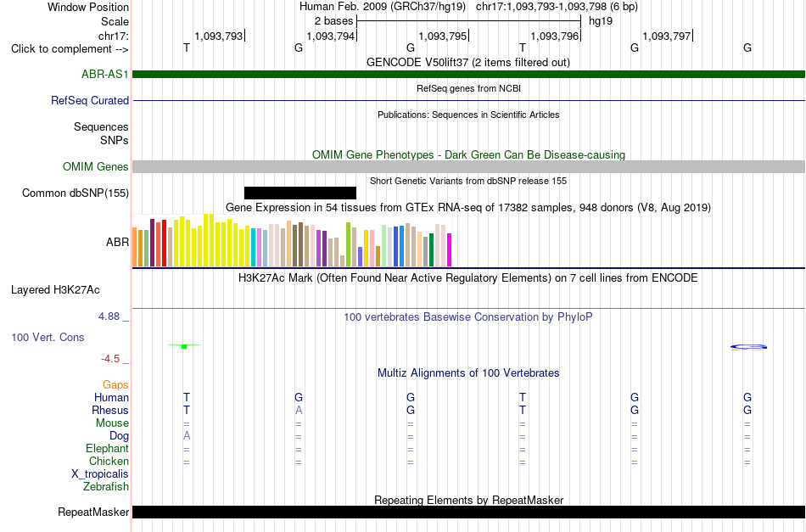Click the RefSeq Curated track label
The image size is (806, 532).
click(x=90, y=100)
